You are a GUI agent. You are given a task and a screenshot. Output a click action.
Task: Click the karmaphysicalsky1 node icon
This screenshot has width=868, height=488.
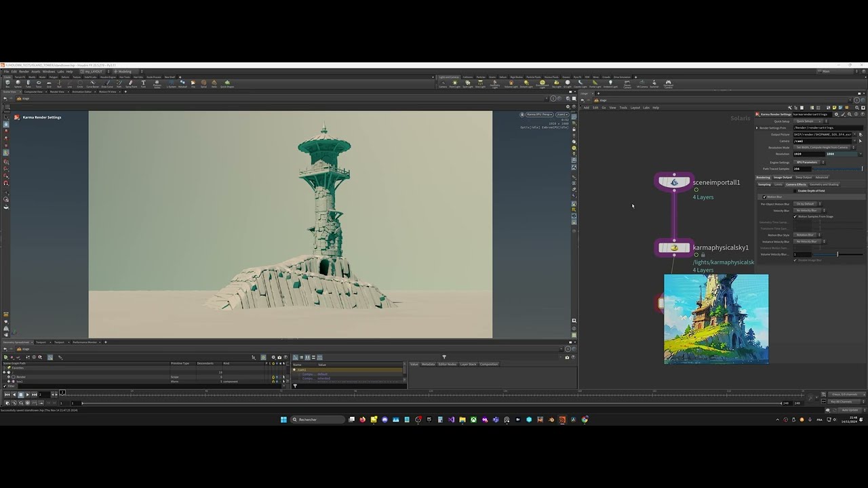(674, 247)
